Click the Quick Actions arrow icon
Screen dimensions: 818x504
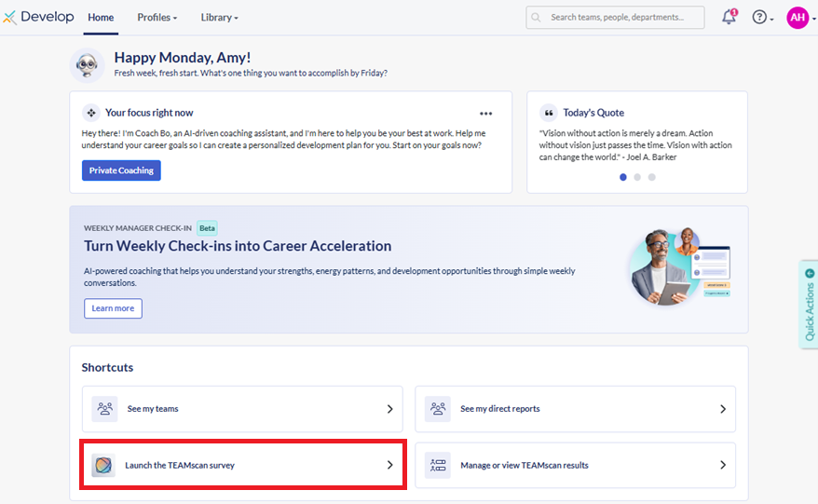(x=810, y=273)
